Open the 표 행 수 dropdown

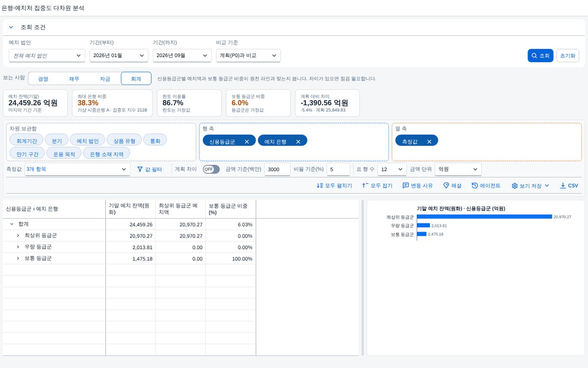[392, 169]
